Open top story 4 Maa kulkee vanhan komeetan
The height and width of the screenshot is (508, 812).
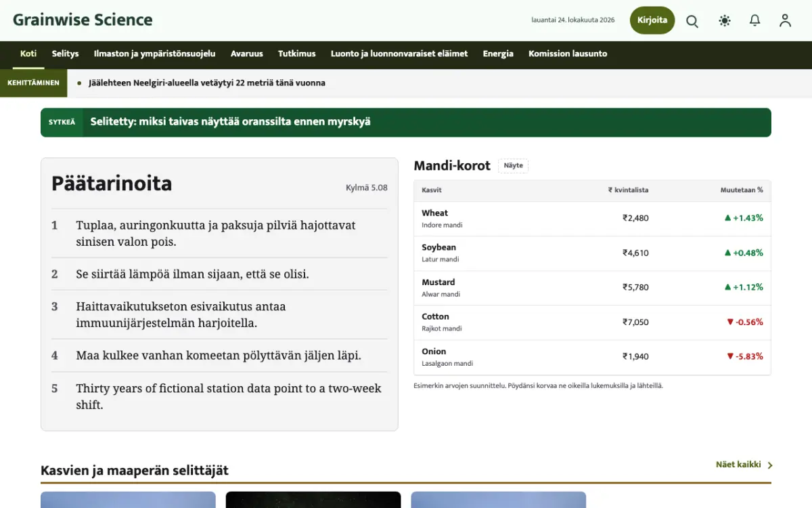pos(219,356)
